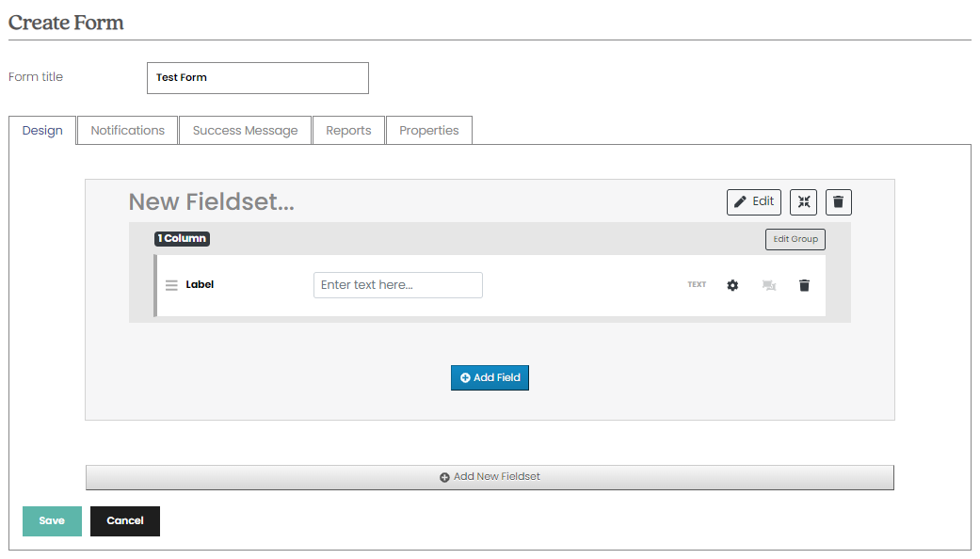Click the fieldset collapse icon

pyautogui.click(x=803, y=201)
